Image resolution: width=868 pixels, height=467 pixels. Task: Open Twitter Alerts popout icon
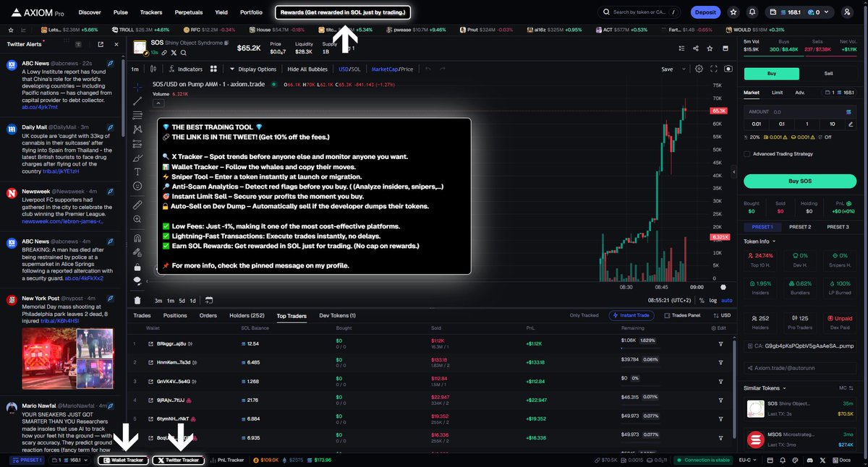click(99, 44)
